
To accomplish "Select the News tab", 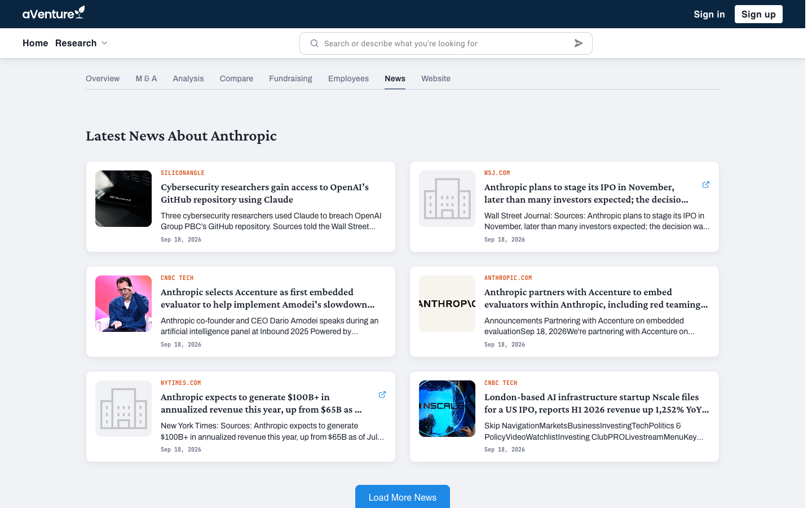I will [x=395, y=78].
